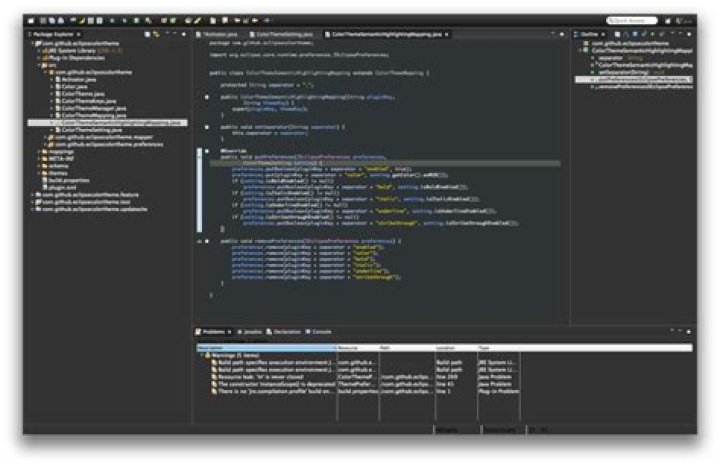Click the Save All toolbar icon
Viewport: 720px width, 466px height.
pos(52,21)
